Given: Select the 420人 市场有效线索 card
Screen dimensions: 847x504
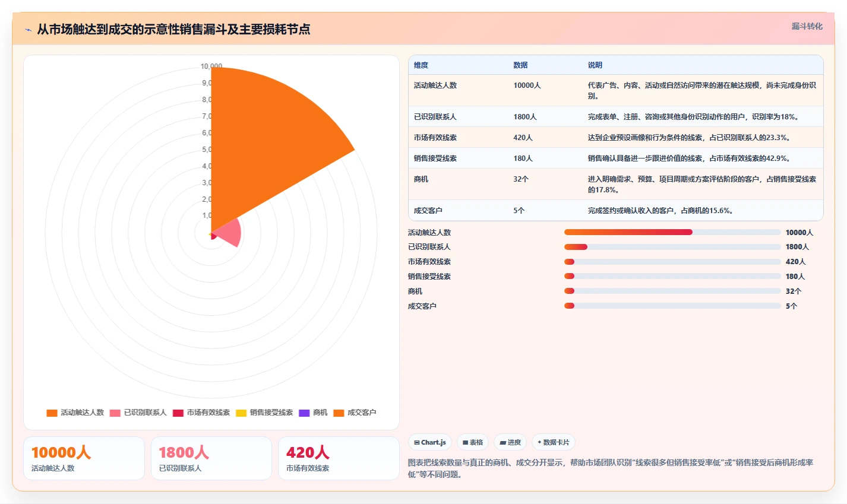Looking at the screenshot, I should coord(339,458).
